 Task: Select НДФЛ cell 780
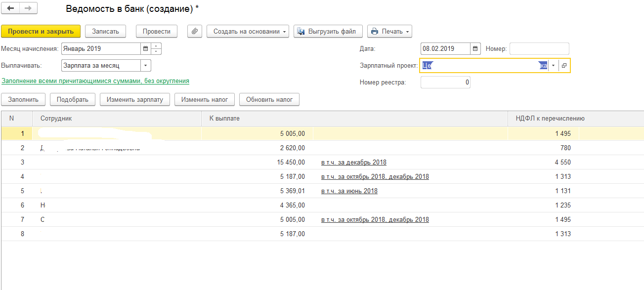click(544, 148)
